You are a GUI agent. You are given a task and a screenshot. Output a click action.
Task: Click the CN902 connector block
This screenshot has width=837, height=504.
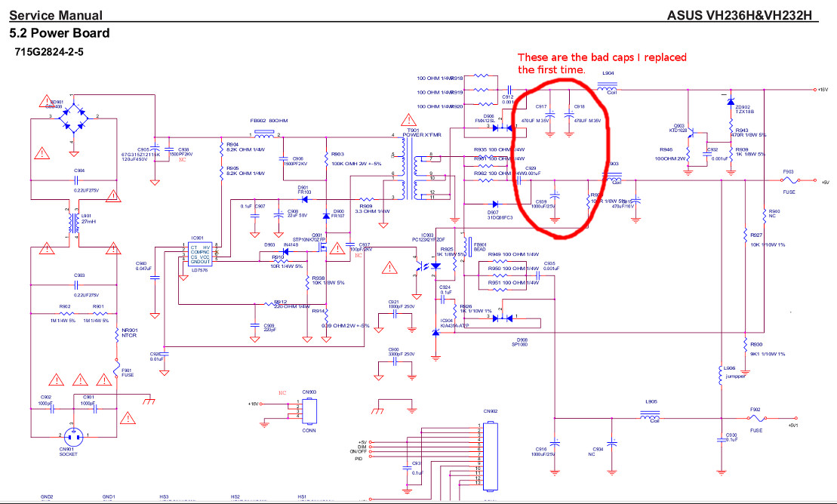point(490,456)
